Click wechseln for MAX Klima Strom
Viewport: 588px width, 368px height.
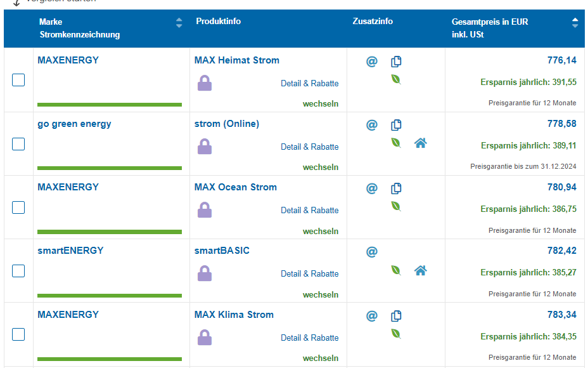[320, 358]
